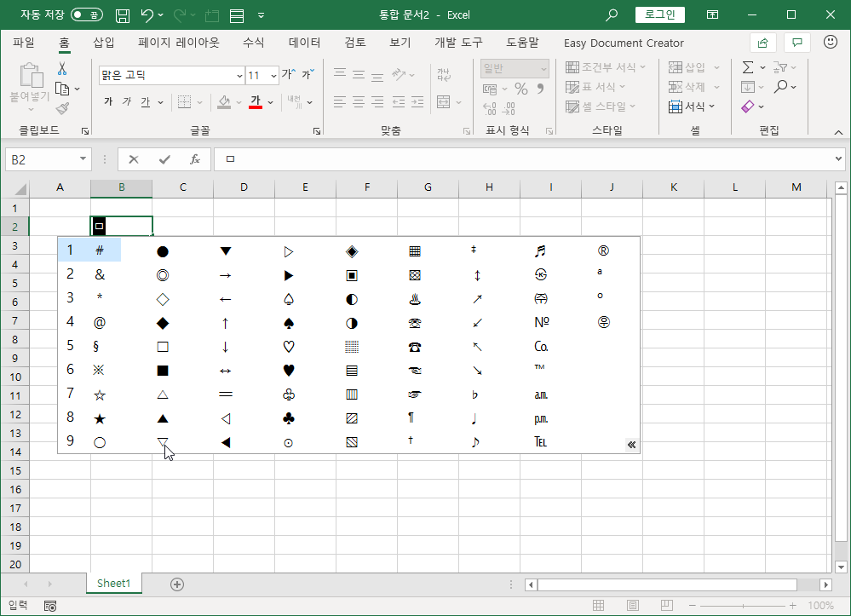This screenshot has height=616, width=851.
Task: Click in the formula bar input field
Action: (523, 159)
